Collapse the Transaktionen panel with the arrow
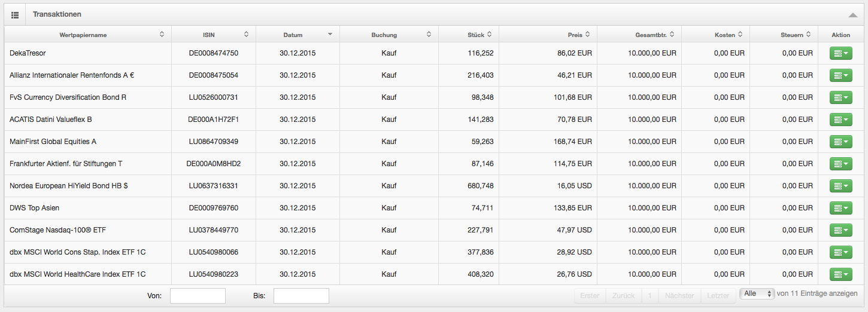 (853, 15)
